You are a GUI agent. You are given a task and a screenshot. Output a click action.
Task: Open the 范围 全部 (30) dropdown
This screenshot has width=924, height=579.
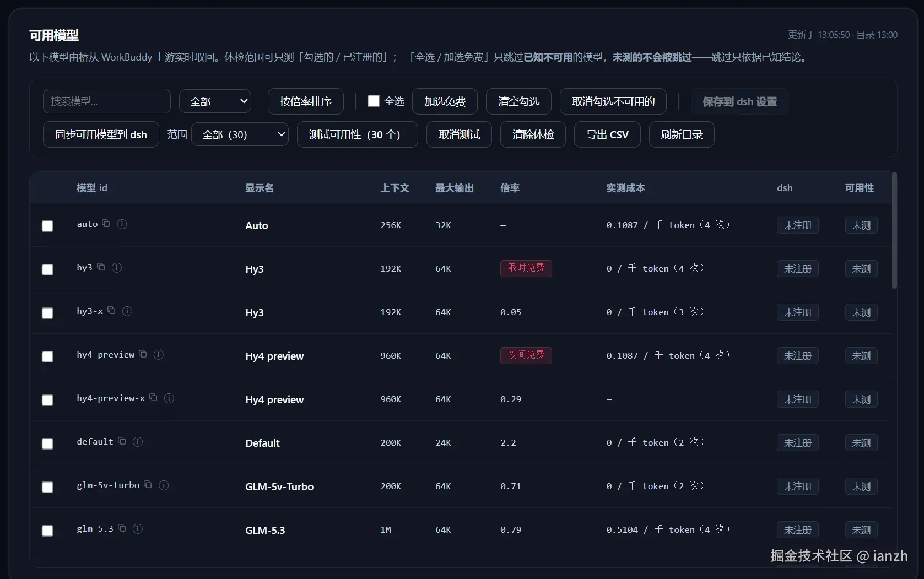tap(240, 134)
